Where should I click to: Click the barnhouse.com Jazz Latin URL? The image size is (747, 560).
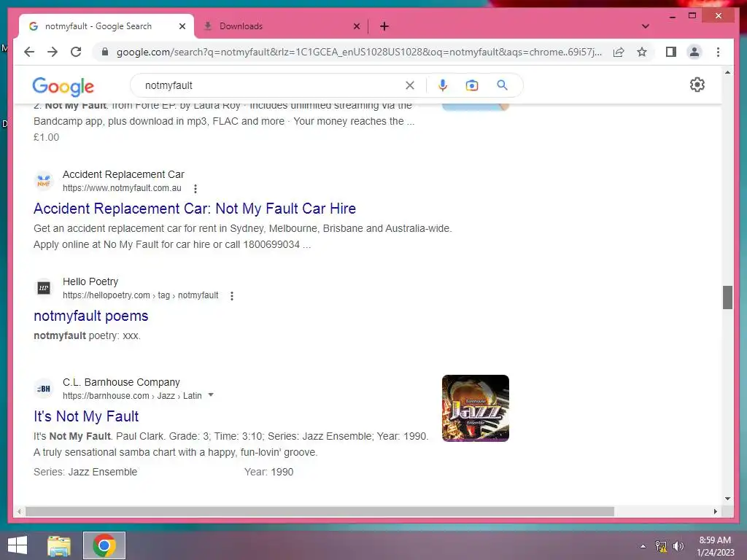[x=132, y=396]
